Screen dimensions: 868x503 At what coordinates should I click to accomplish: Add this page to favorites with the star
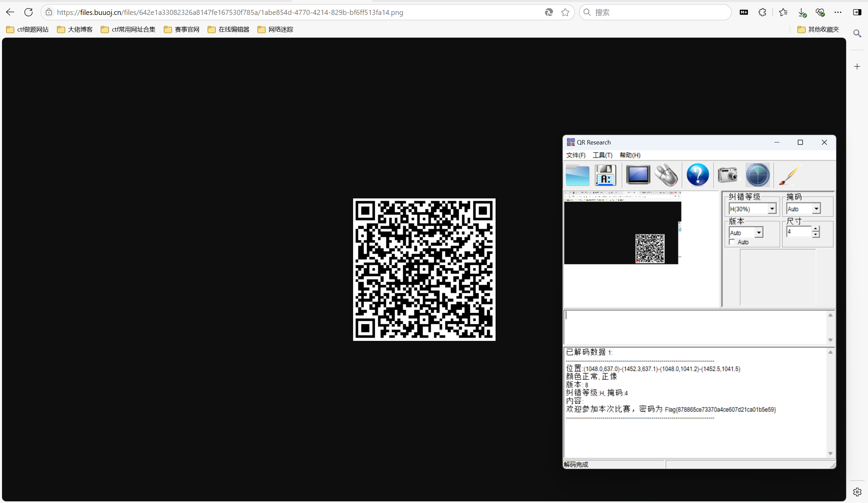(x=565, y=13)
